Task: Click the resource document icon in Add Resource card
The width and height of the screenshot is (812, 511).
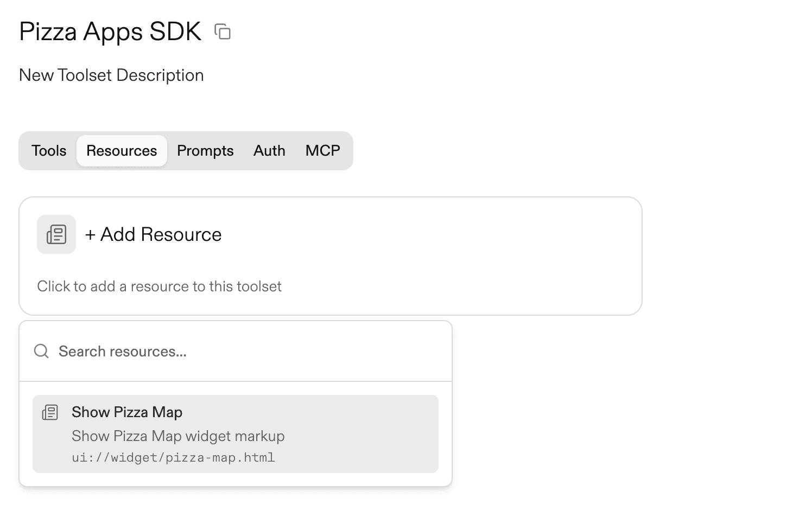Action: pos(56,234)
